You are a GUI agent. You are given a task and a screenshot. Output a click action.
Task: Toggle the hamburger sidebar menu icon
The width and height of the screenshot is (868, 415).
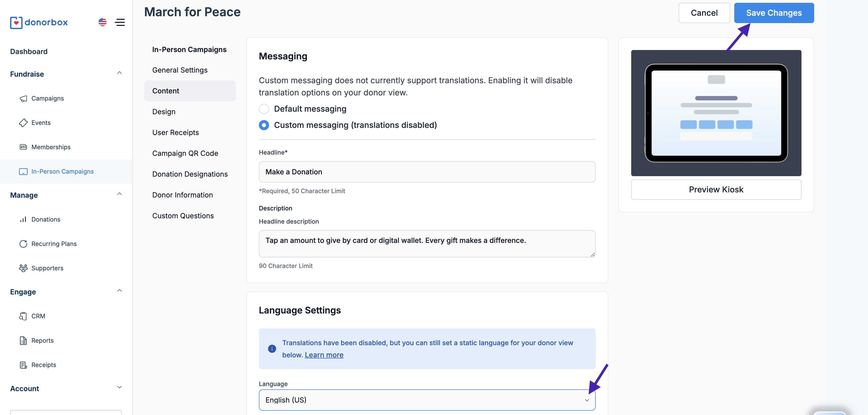click(120, 22)
